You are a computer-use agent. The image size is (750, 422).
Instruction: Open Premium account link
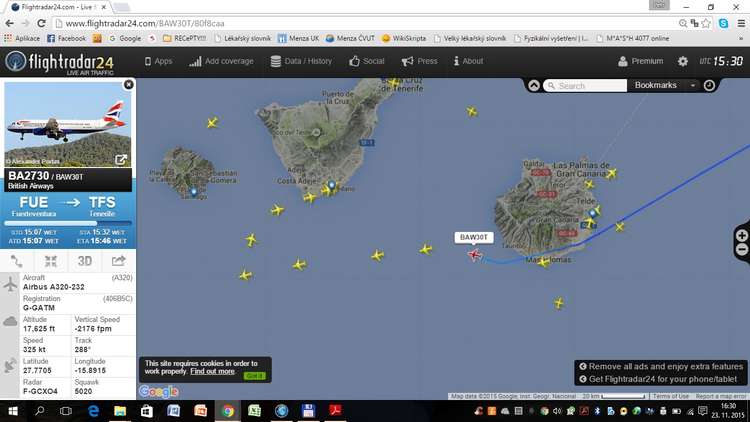[640, 61]
